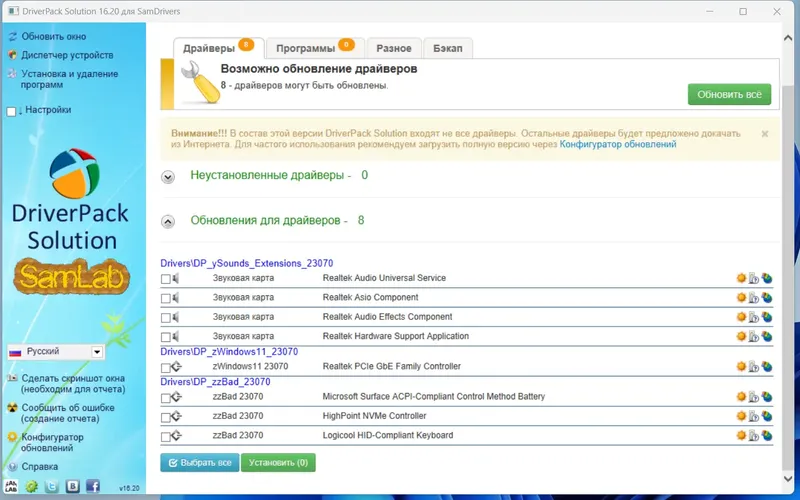This screenshot has width=800, height=500.
Task: Open the Drivers\DP_ySounds_Extensions_23070 folder link
Action: [x=246, y=263]
